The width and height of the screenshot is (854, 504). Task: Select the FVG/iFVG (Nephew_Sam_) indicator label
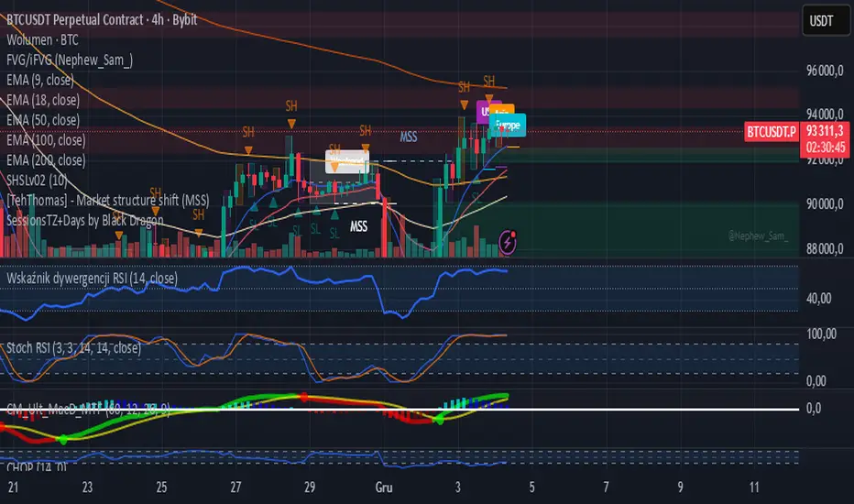(70, 60)
